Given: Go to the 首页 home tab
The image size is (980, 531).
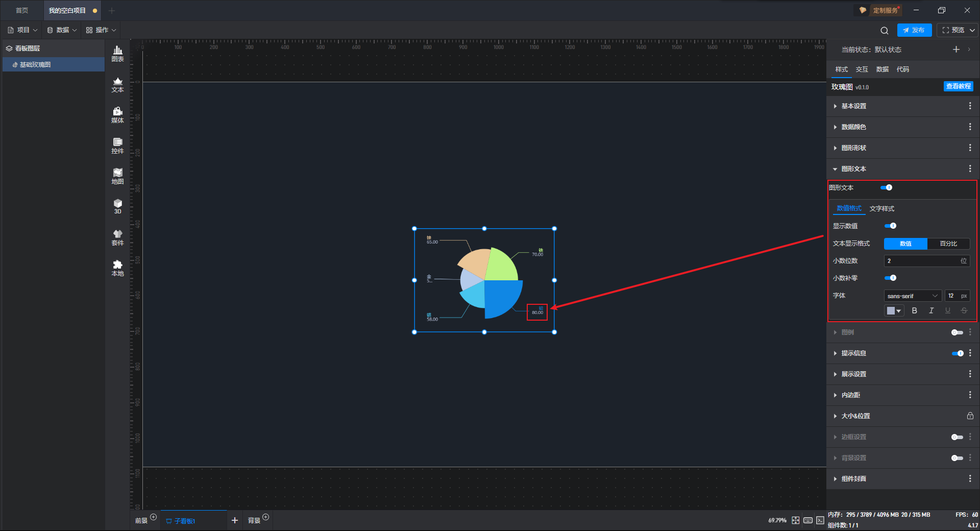Looking at the screenshot, I should [22, 11].
